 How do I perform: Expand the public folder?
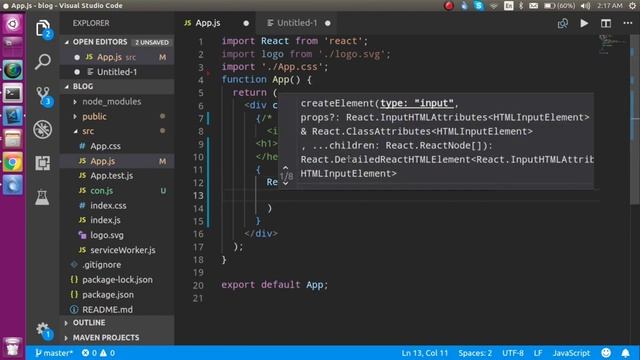[117, 116]
